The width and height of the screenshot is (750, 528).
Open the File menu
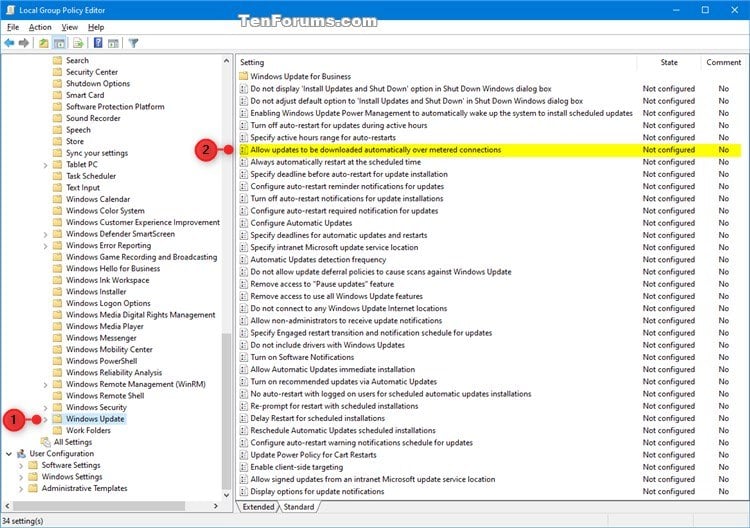(x=13, y=27)
